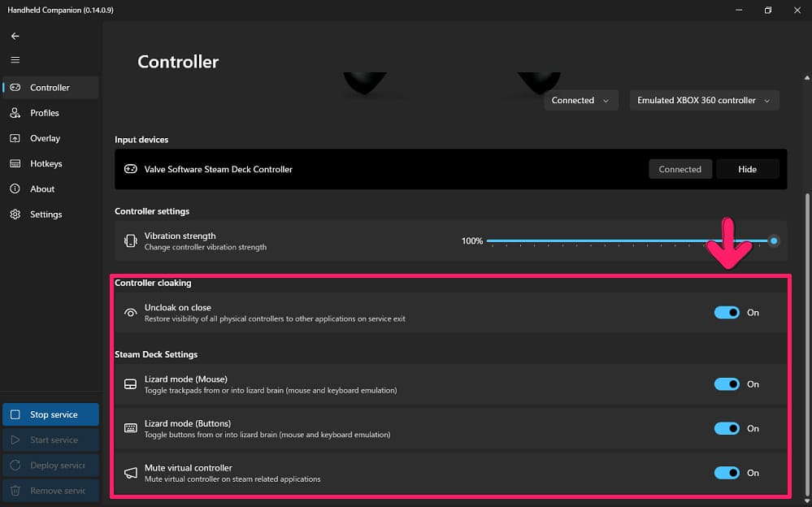
Task: Click the Start service play icon
Action: click(15, 440)
